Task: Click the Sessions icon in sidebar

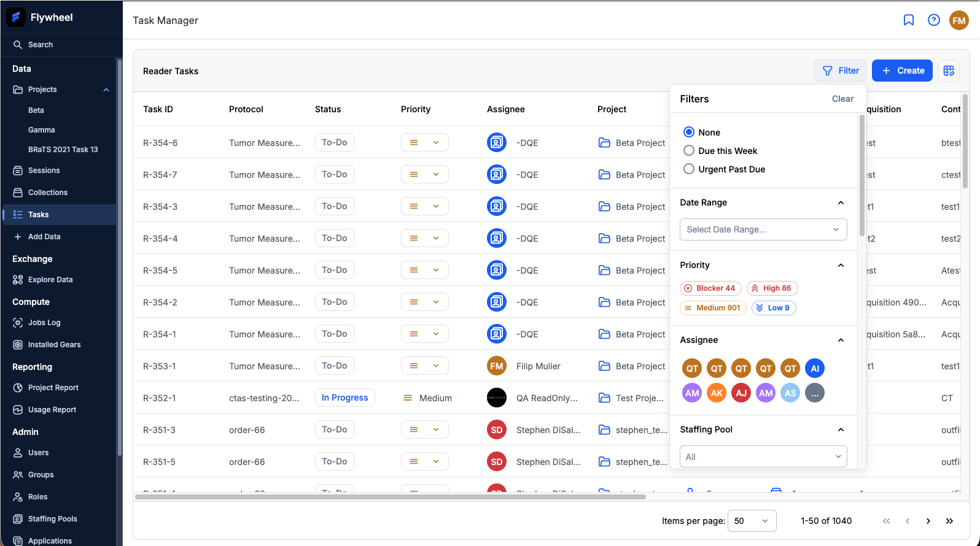Action: point(18,171)
